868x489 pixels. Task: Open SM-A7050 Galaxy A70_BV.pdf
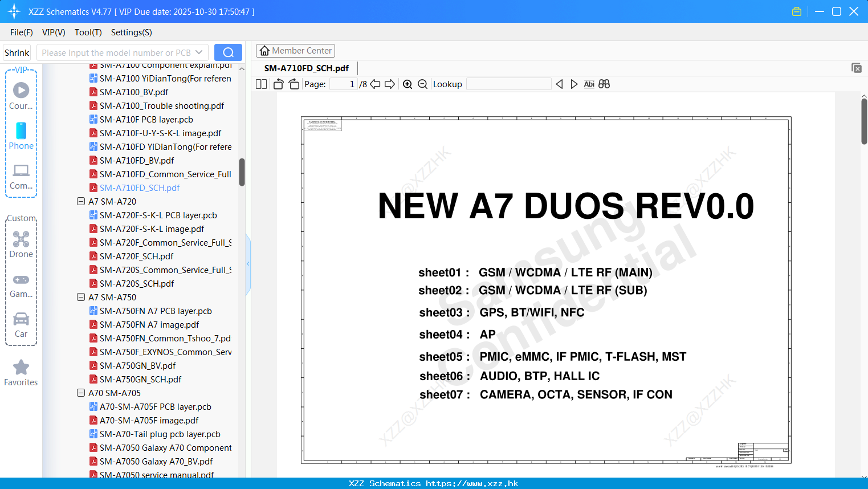point(156,461)
